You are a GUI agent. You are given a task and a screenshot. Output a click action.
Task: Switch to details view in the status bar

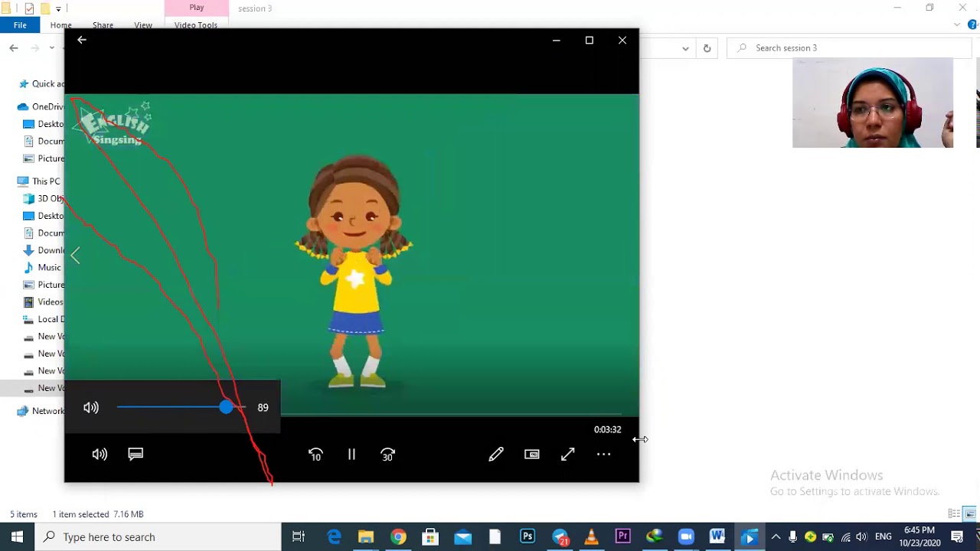pyautogui.click(x=954, y=514)
